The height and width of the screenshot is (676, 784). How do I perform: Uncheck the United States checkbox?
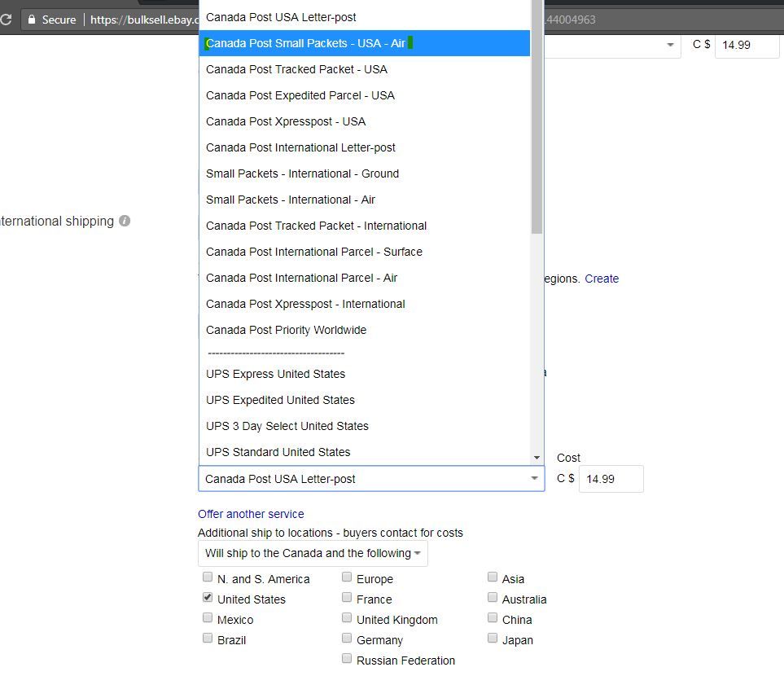coord(208,598)
